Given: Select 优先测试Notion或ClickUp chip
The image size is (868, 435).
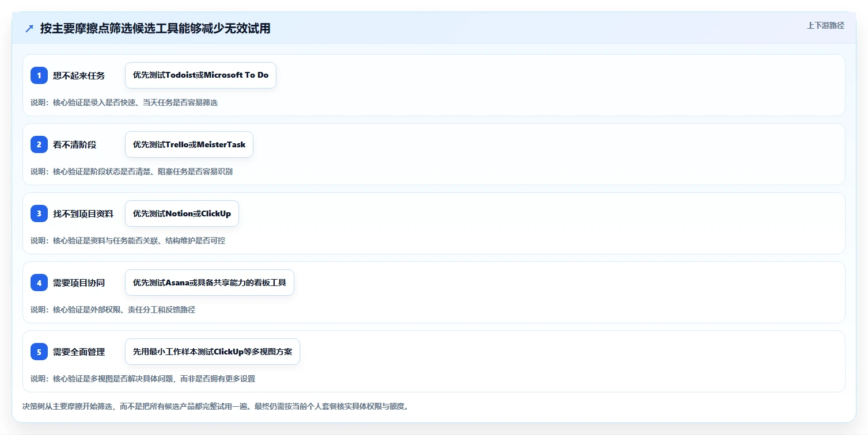Looking at the screenshot, I should point(182,213).
